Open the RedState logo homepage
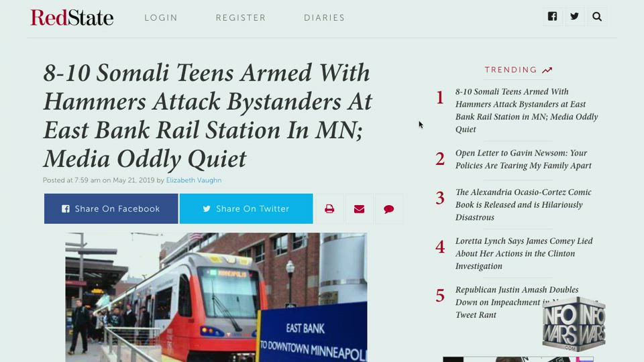This screenshot has width=644, height=362. tap(72, 17)
